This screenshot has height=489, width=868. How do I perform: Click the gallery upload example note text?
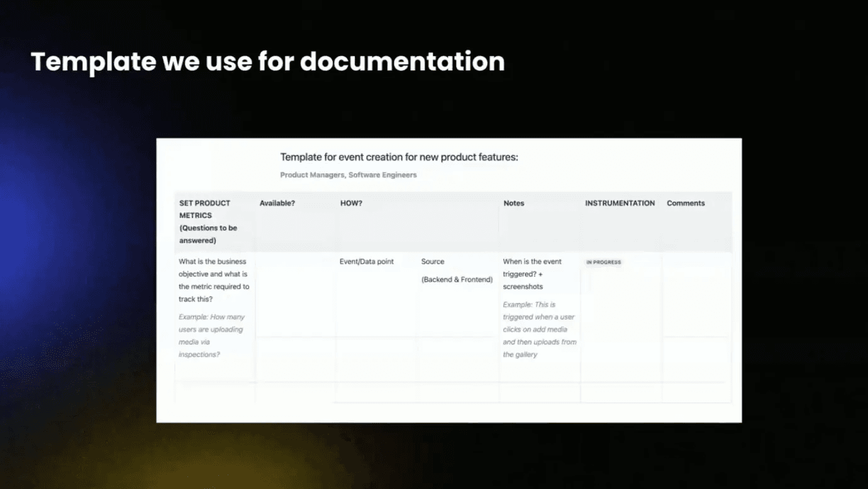539,329
